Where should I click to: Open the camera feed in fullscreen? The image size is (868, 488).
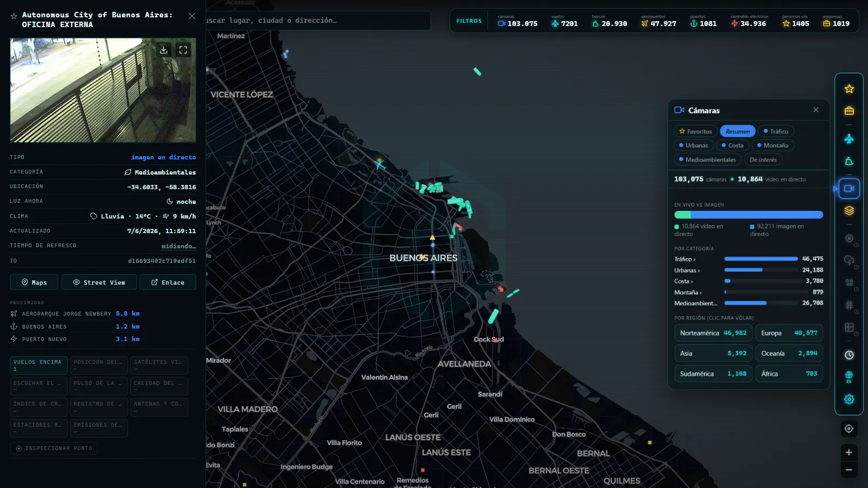pos(183,50)
